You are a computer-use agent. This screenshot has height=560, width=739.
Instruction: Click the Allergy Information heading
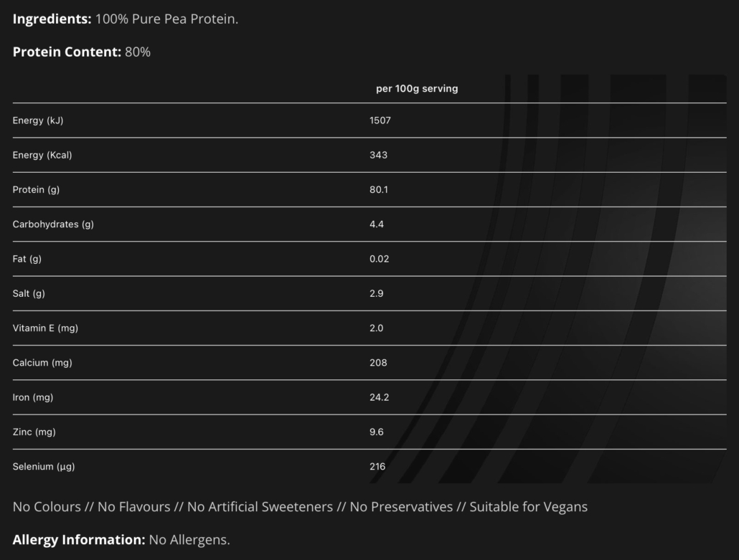(79, 540)
